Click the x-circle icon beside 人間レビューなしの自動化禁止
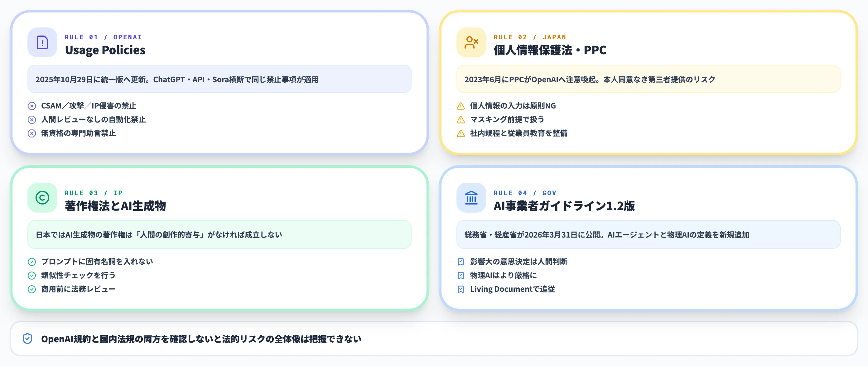Viewport: 868px width, 366px height. click(32, 120)
